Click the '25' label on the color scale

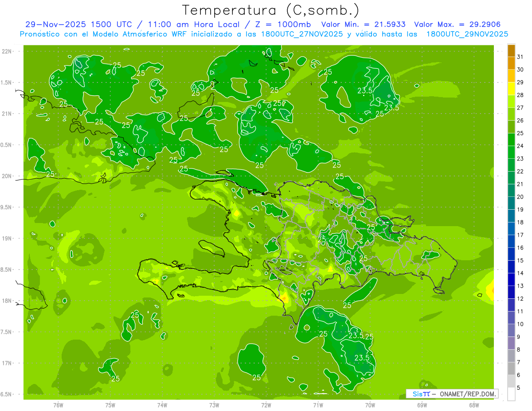click(520, 133)
